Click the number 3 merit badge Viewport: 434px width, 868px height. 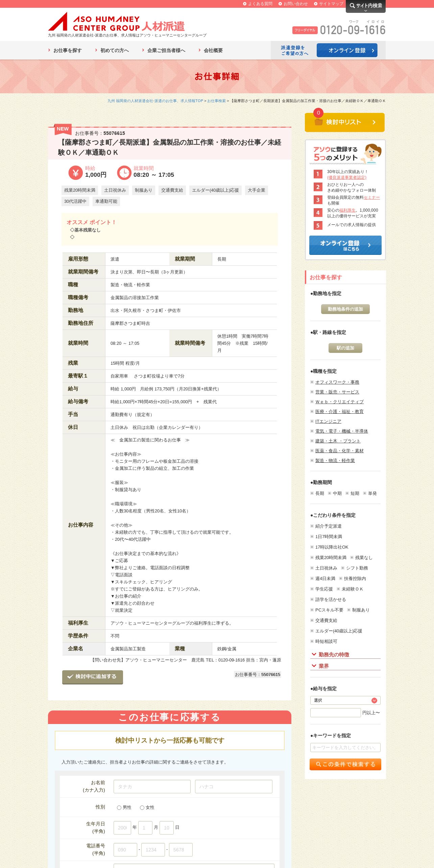coord(318,200)
